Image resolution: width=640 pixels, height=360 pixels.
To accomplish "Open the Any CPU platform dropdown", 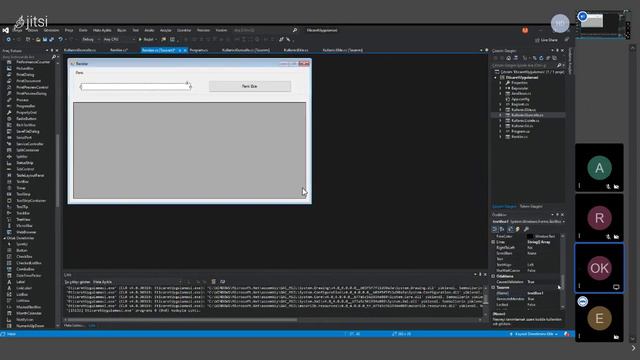I will [x=119, y=40].
